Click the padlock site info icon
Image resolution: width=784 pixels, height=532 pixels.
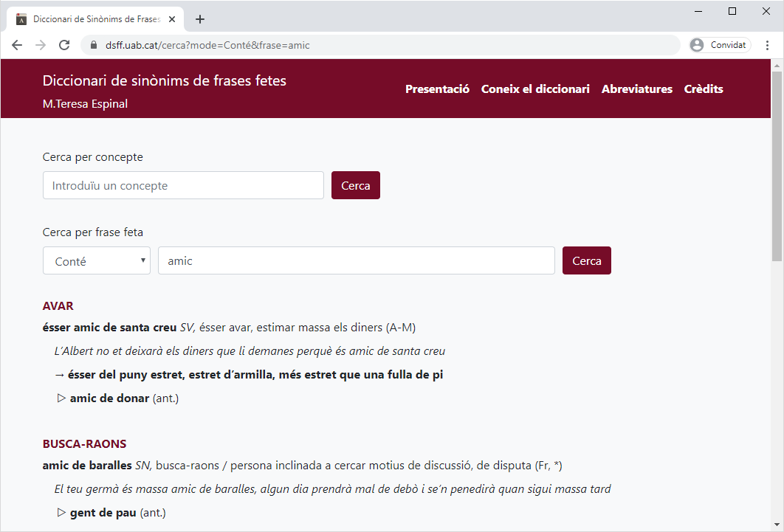[94, 45]
